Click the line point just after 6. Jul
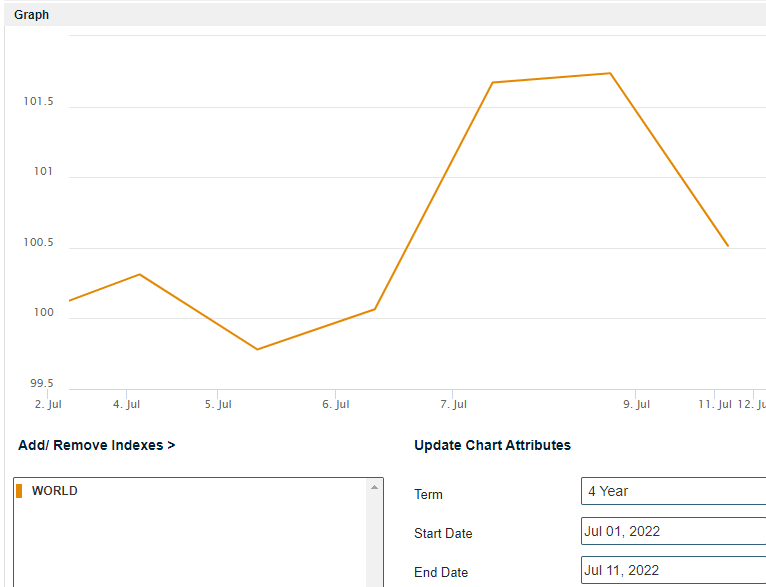This screenshot has height=587, width=766. coord(375,309)
